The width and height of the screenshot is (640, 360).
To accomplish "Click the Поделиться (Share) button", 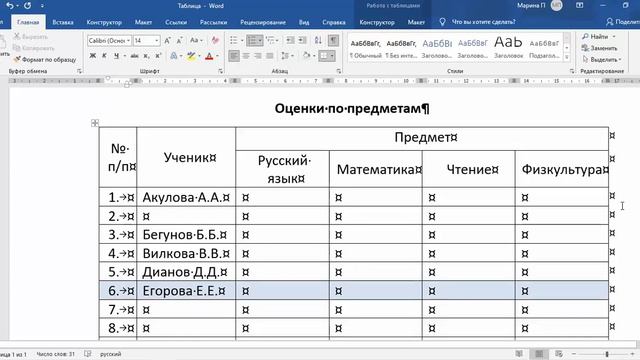I will 622,22.
